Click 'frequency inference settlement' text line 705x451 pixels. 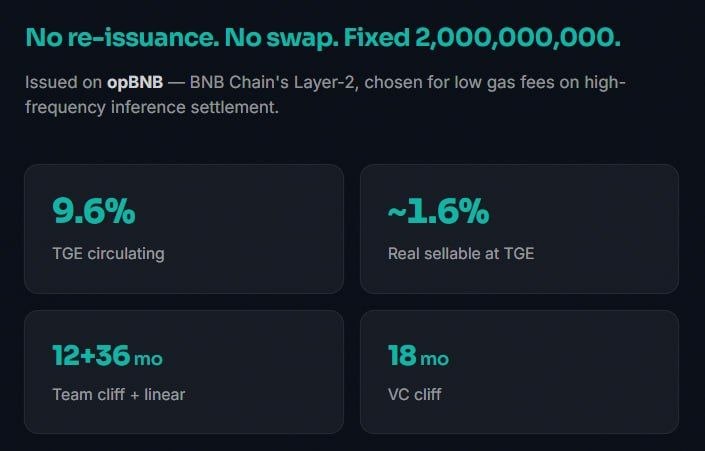click(x=152, y=107)
